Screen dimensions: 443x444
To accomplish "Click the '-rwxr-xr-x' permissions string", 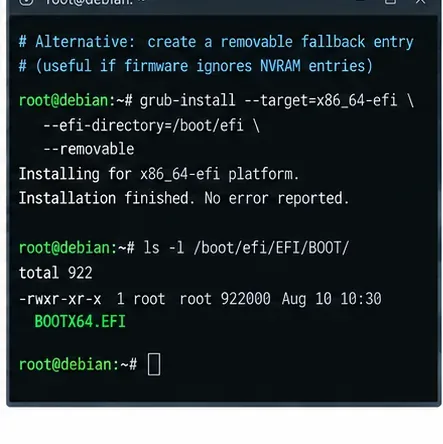I will point(60,299).
